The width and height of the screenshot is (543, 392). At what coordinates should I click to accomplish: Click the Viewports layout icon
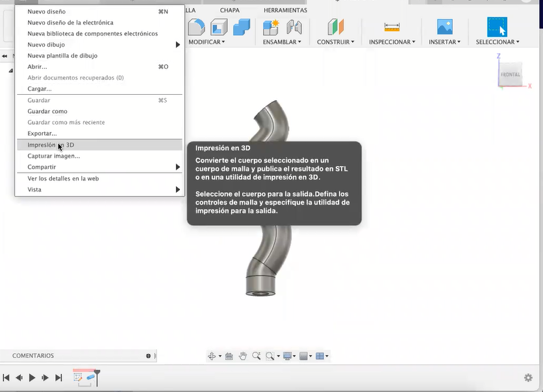click(x=320, y=356)
